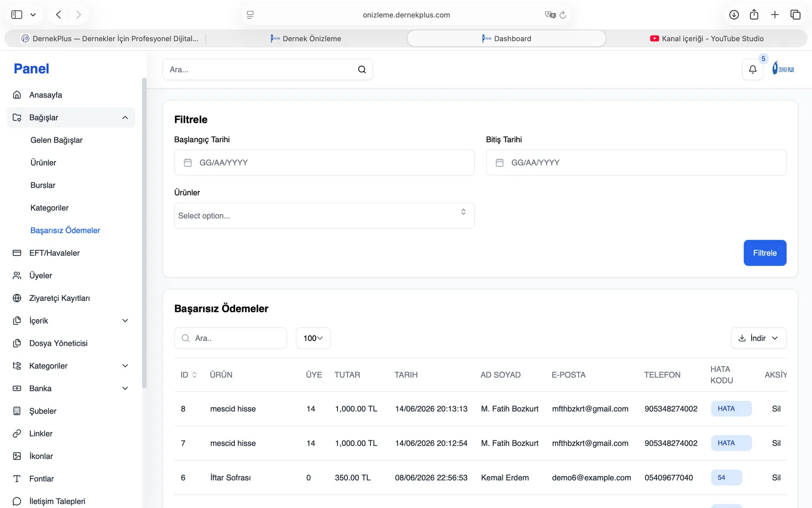Screen dimensions: 812x508
Task: Click the Başlangıç Tarihi date field
Action: tap(324, 163)
